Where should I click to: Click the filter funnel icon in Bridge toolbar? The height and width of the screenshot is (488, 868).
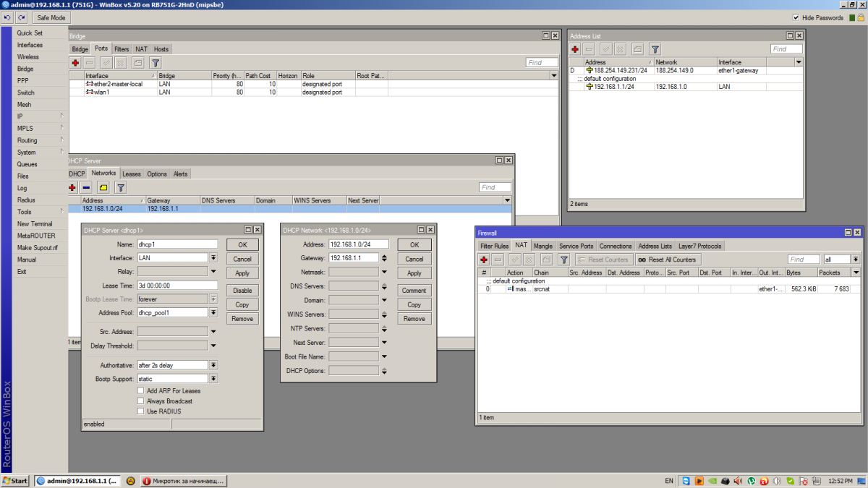155,63
